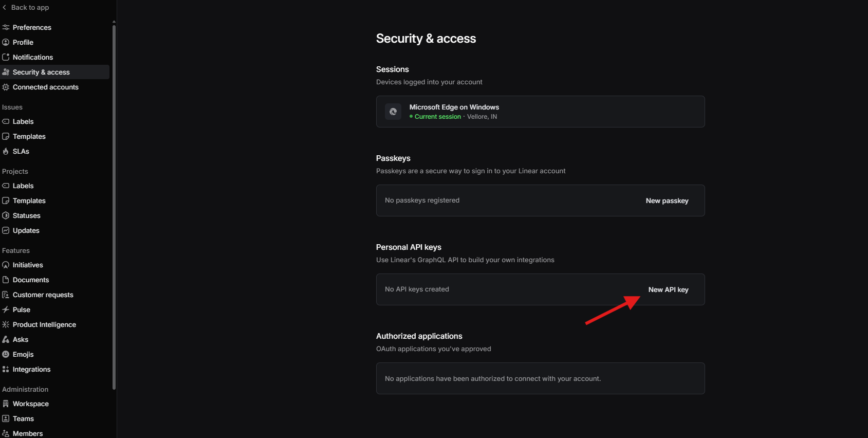868x438 pixels.
Task: Click the Projects Labels tag icon
Action: pyautogui.click(x=6, y=186)
